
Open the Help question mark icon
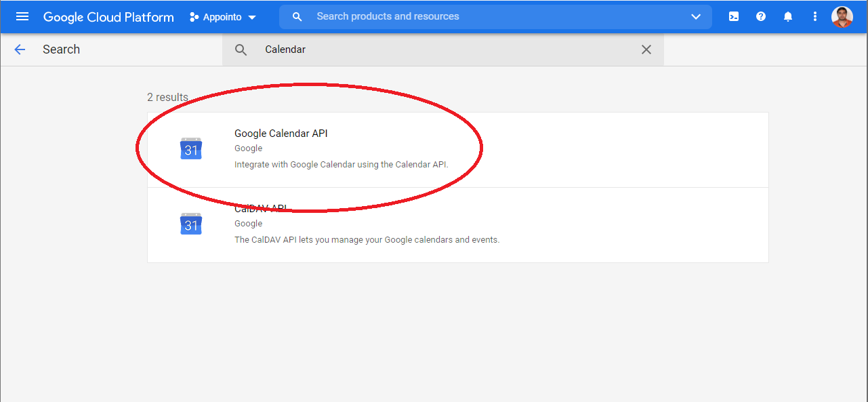tap(761, 16)
